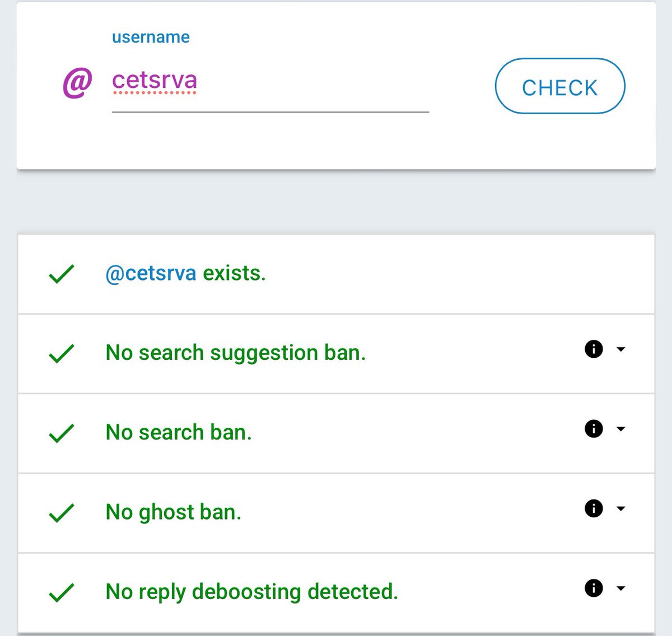Select the 'No search ban.' result row text
Viewport: 672px width, 636px height.
(179, 432)
